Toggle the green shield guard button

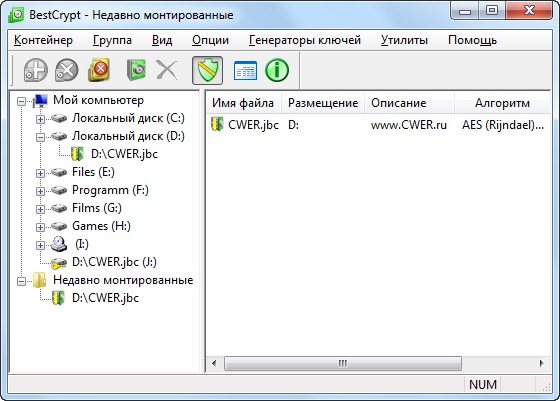click(208, 70)
